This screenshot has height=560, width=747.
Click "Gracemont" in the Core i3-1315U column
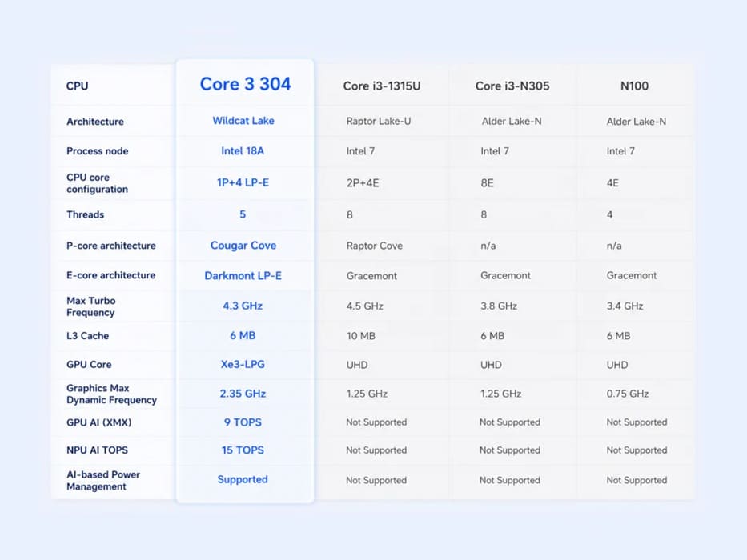(371, 276)
